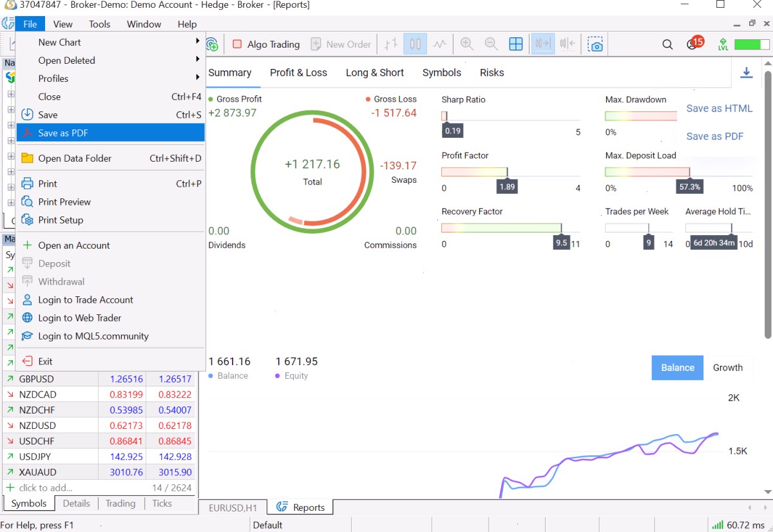This screenshot has height=532, width=773.
Task: Expand the New Chart submenu
Action: click(x=110, y=42)
